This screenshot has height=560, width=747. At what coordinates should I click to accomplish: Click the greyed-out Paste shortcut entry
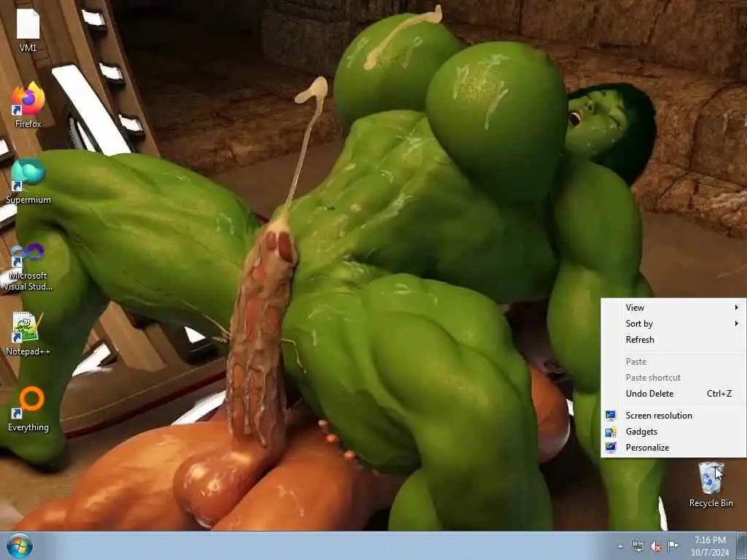(x=673, y=378)
